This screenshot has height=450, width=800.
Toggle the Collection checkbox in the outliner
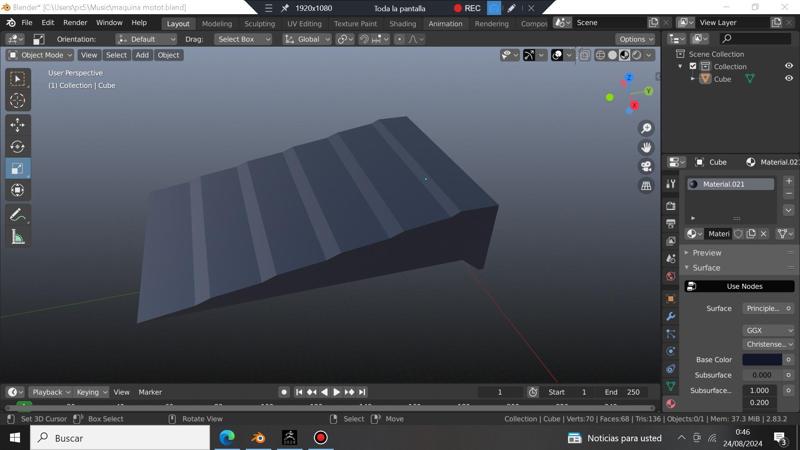coord(693,66)
